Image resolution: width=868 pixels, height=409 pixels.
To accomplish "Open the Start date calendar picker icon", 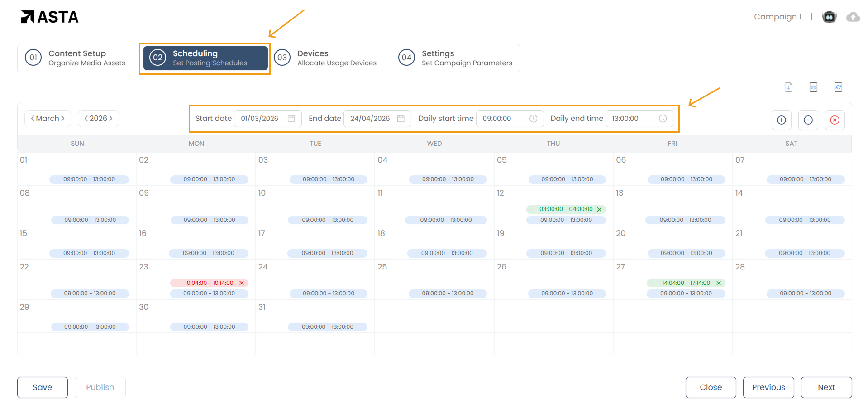I will coord(292,118).
